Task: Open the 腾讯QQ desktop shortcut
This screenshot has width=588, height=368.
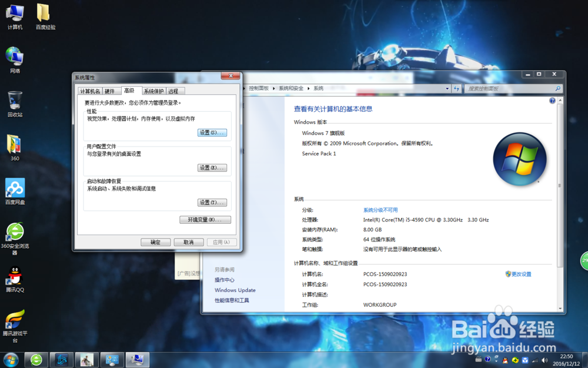Action: point(15,279)
